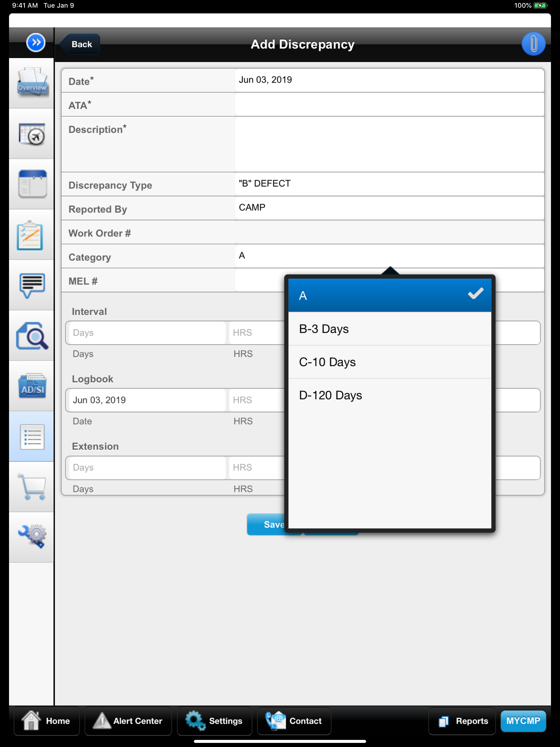Tap the Logbook HRS input field

(x=257, y=400)
